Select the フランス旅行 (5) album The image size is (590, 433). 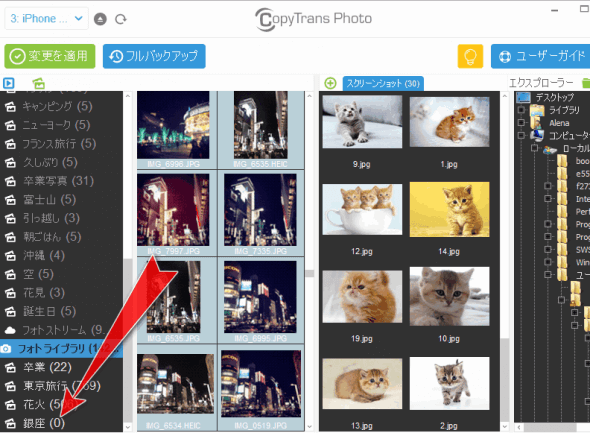61,144
